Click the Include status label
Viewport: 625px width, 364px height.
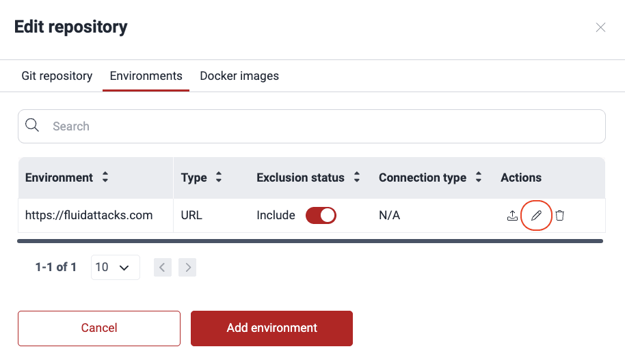click(x=276, y=215)
